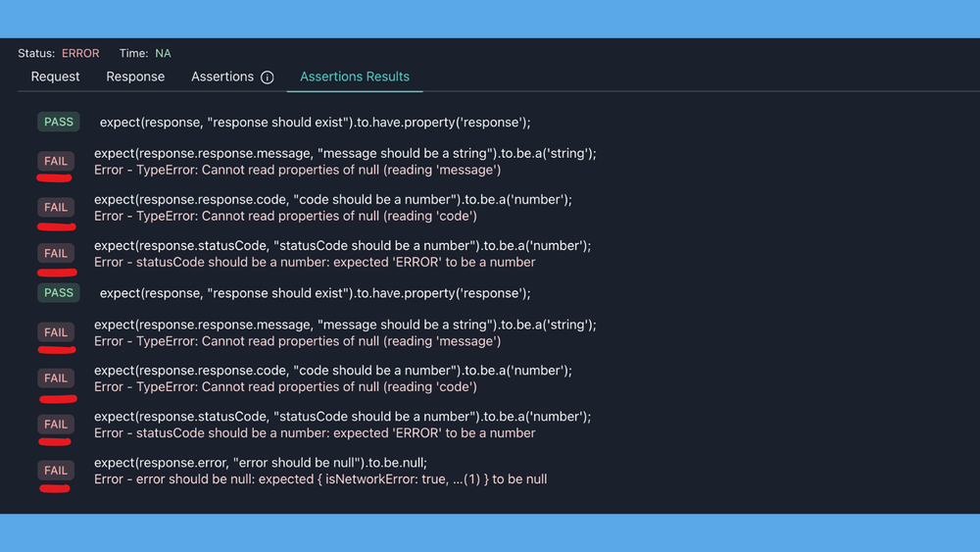The height and width of the screenshot is (552, 980).
Task: Click second FAIL badge for message string assertion
Action: 56,332
